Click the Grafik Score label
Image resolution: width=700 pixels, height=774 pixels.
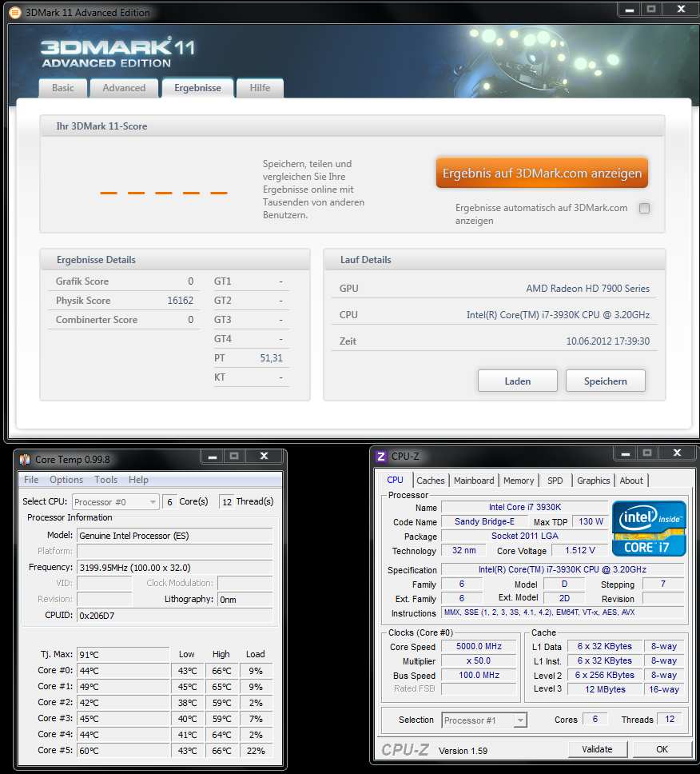(82, 281)
